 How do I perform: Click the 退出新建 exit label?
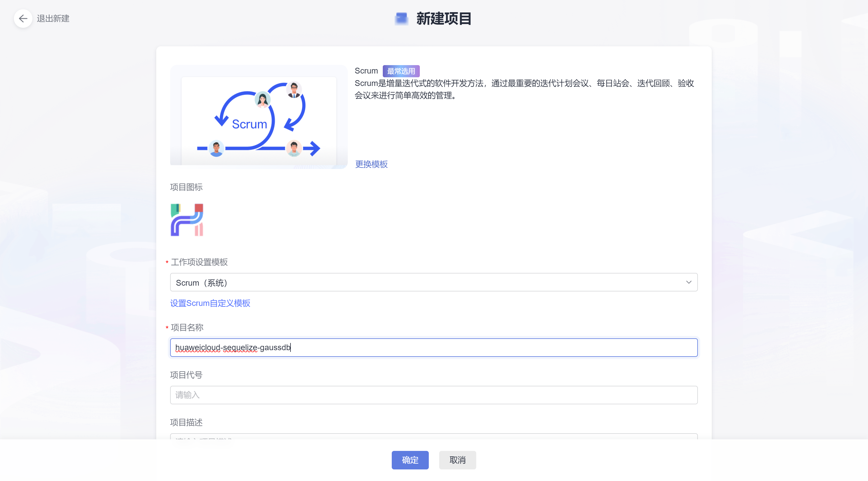click(53, 19)
